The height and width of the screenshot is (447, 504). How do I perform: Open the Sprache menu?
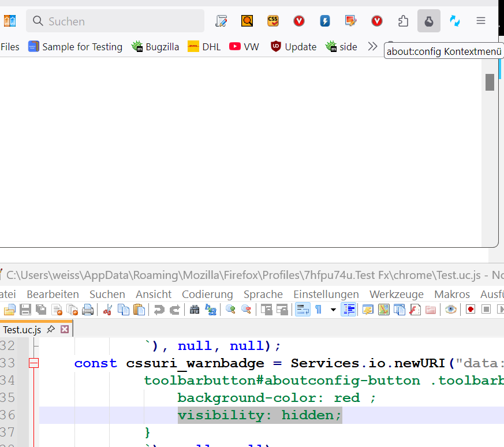263,295
